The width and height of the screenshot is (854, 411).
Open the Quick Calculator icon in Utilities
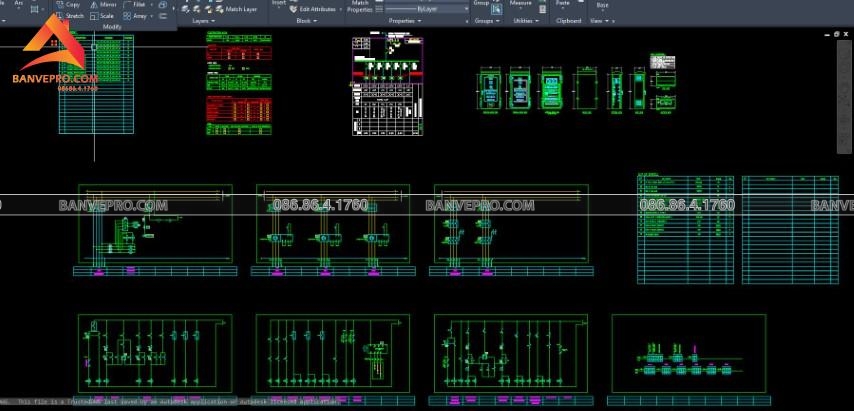542,9
